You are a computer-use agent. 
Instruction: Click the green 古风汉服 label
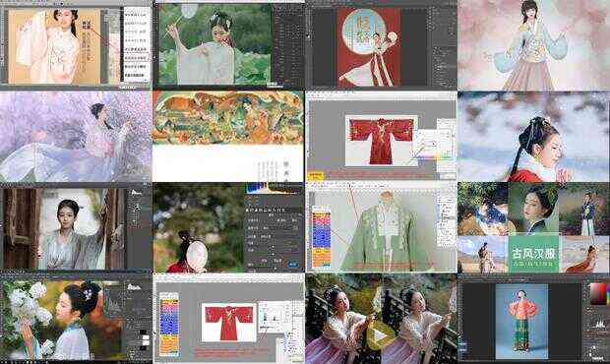[533, 253]
